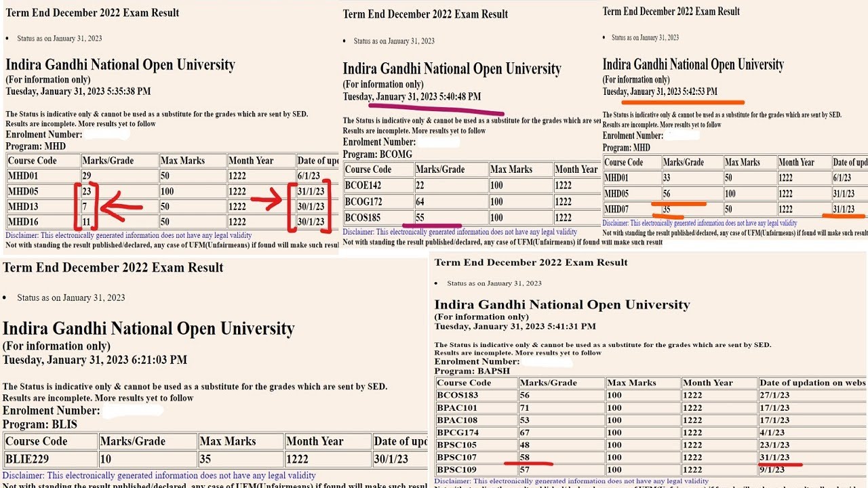
Task: Click marks 35 in the MHD07 row
Action: point(668,209)
